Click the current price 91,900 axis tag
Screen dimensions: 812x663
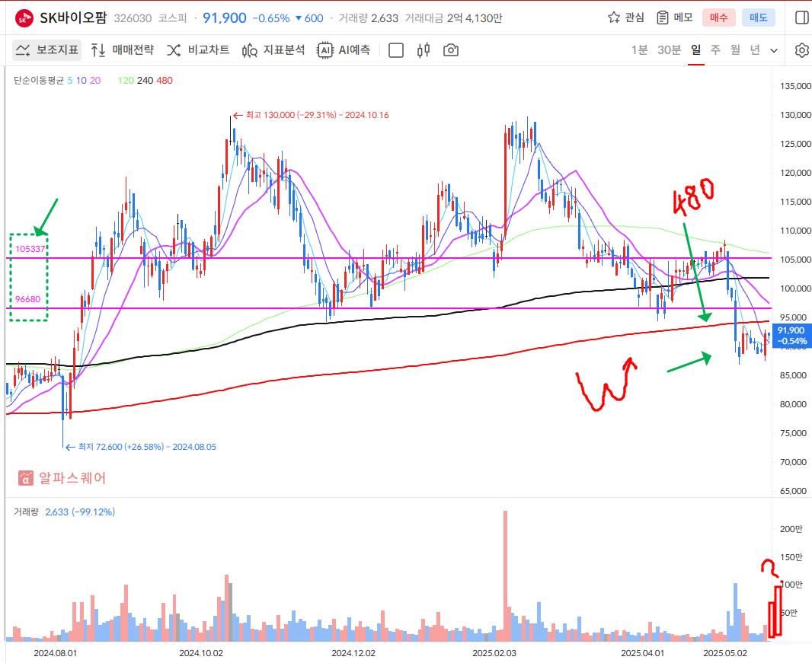(791, 336)
